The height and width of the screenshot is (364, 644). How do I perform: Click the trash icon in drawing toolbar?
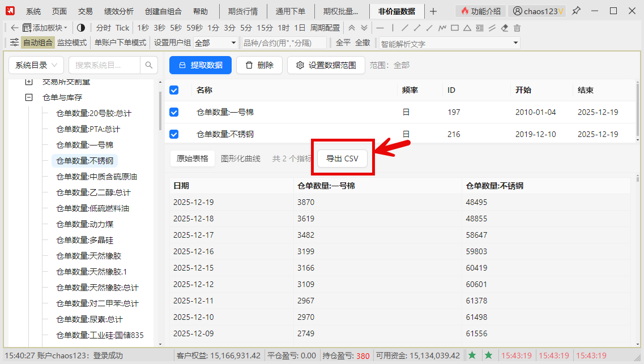517,28
